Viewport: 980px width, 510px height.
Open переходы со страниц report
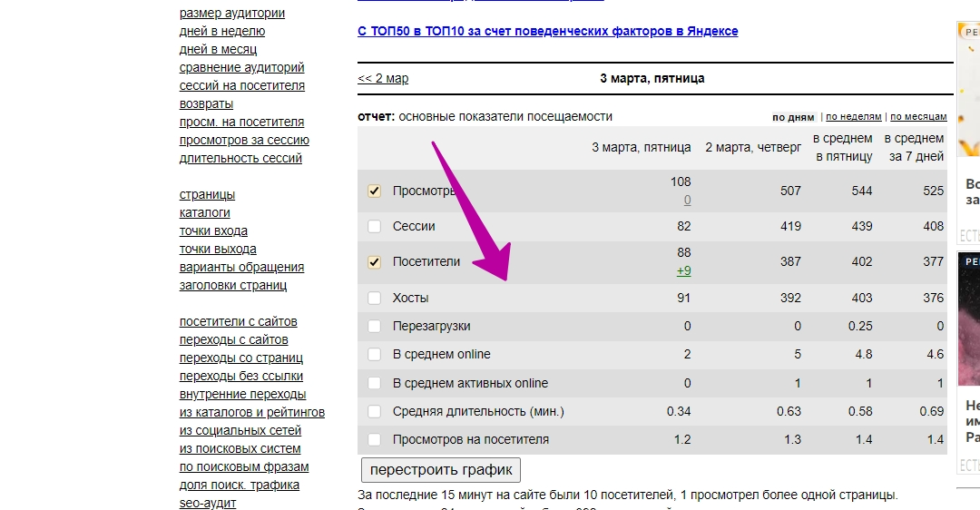tap(241, 358)
